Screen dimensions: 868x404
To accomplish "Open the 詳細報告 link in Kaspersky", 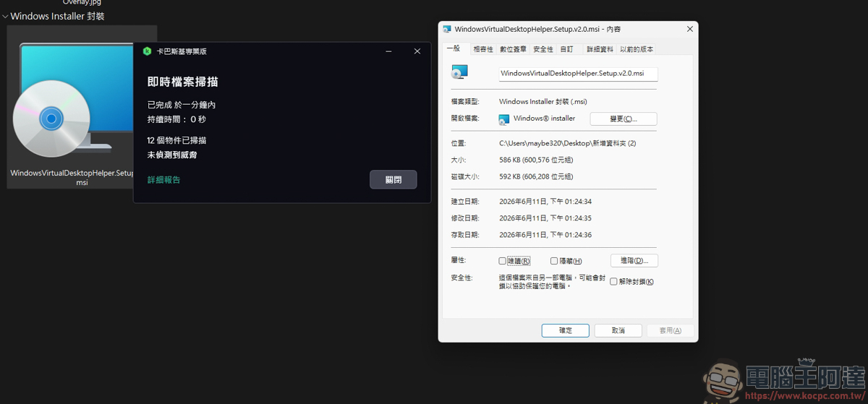I will 163,180.
